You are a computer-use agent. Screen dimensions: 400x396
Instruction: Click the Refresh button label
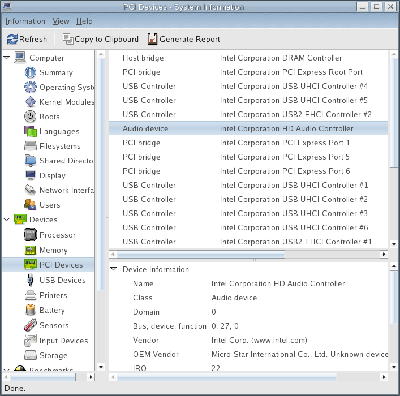tap(33, 39)
